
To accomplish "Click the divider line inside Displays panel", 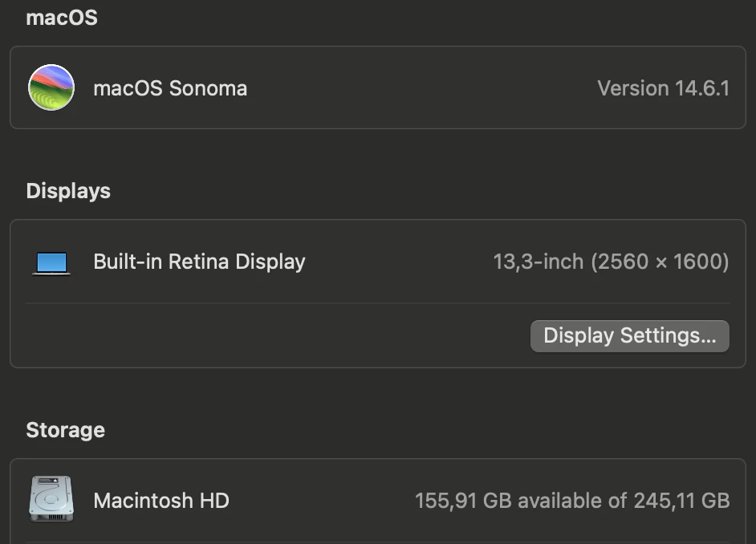I will point(377,303).
